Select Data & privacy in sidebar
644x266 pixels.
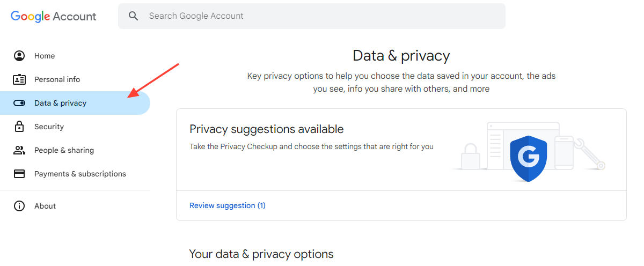[60, 103]
